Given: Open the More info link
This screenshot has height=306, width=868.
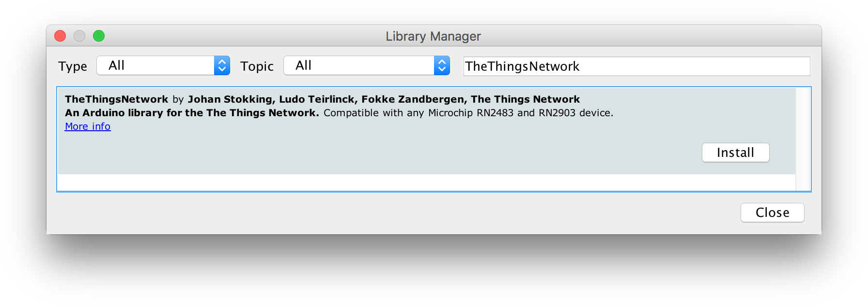Looking at the screenshot, I should (x=87, y=126).
